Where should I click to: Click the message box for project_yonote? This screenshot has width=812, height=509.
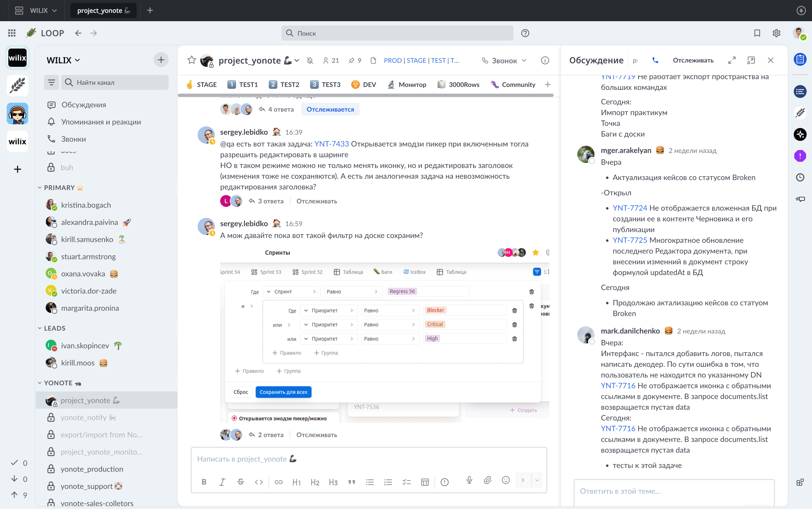pyautogui.click(x=369, y=459)
